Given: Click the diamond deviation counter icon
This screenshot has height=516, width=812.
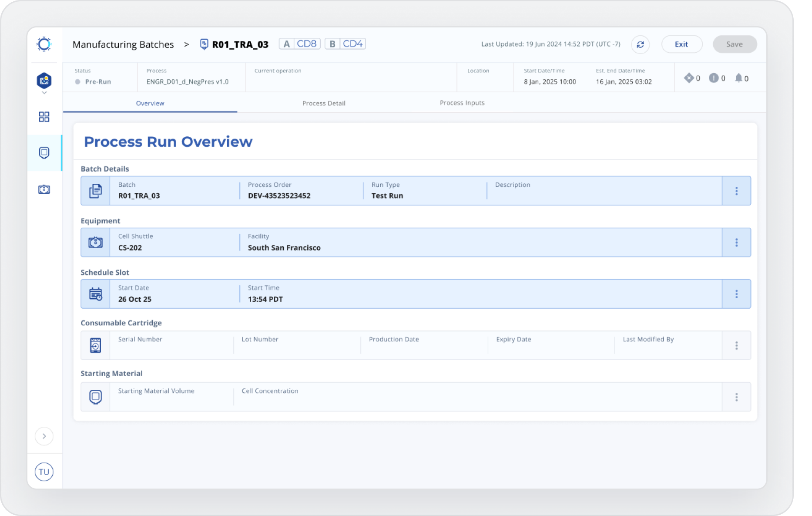Looking at the screenshot, I should pos(688,78).
